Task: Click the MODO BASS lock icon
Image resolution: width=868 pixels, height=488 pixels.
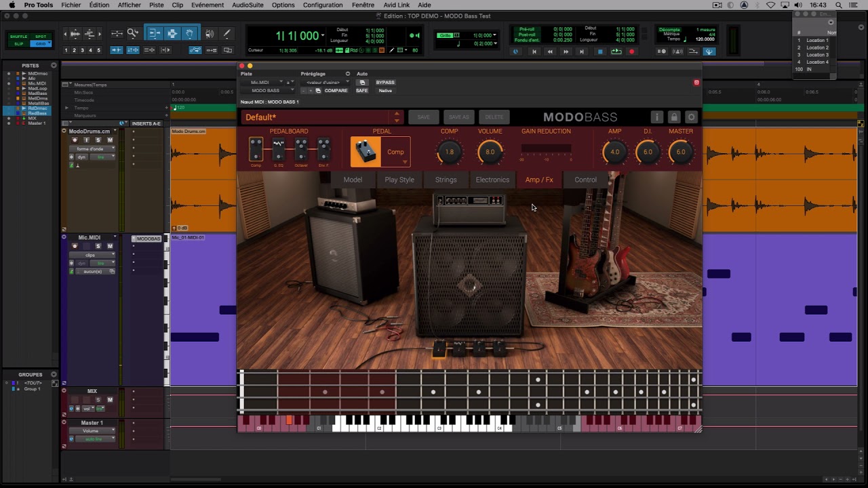Action: tap(674, 117)
